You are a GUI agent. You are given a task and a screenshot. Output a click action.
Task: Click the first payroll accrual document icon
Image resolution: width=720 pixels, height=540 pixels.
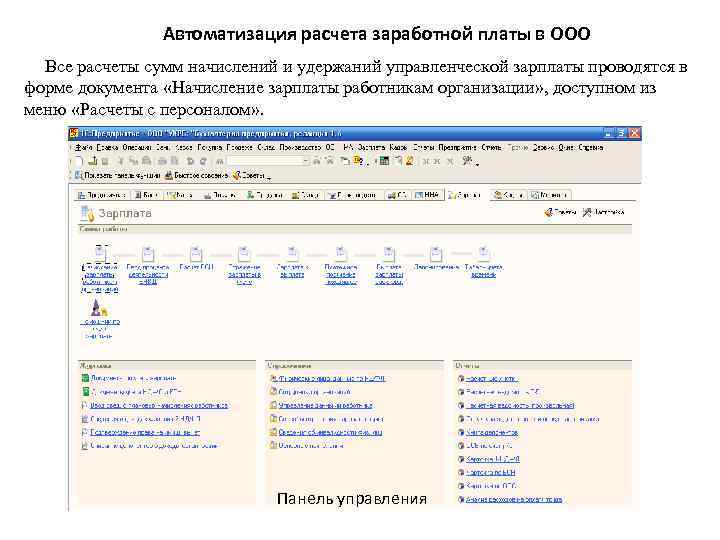pyautogui.click(x=101, y=253)
